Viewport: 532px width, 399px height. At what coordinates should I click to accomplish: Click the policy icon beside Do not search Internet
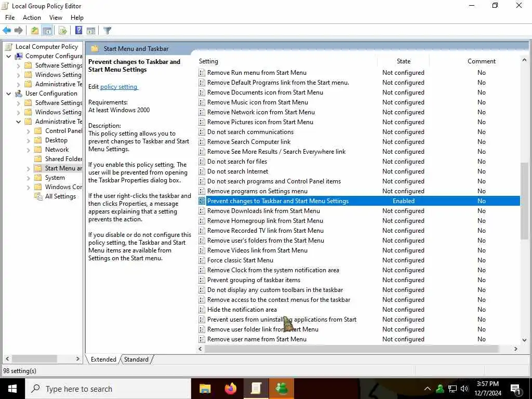202,171
